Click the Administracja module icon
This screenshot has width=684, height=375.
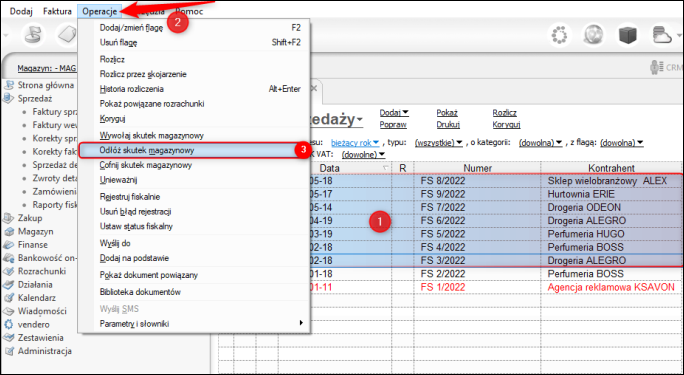pyautogui.click(x=9, y=351)
